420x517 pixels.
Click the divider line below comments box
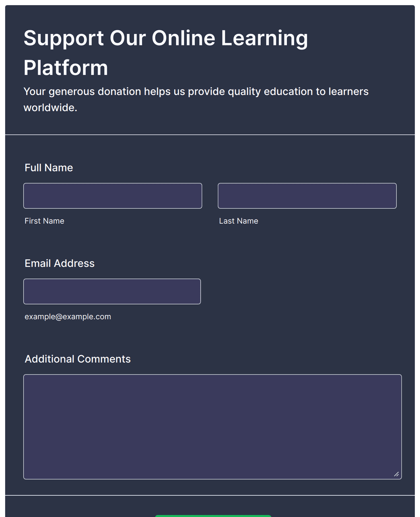point(210,495)
